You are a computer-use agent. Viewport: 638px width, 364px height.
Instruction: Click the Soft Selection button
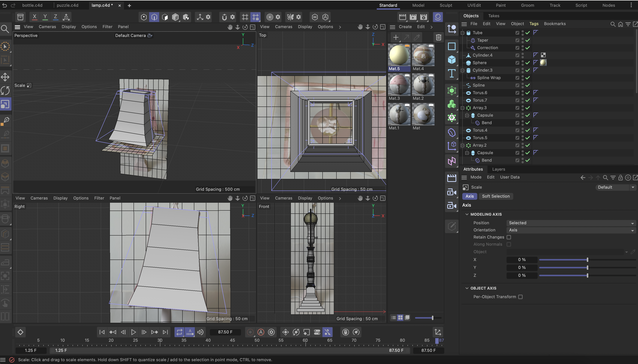coord(495,196)
